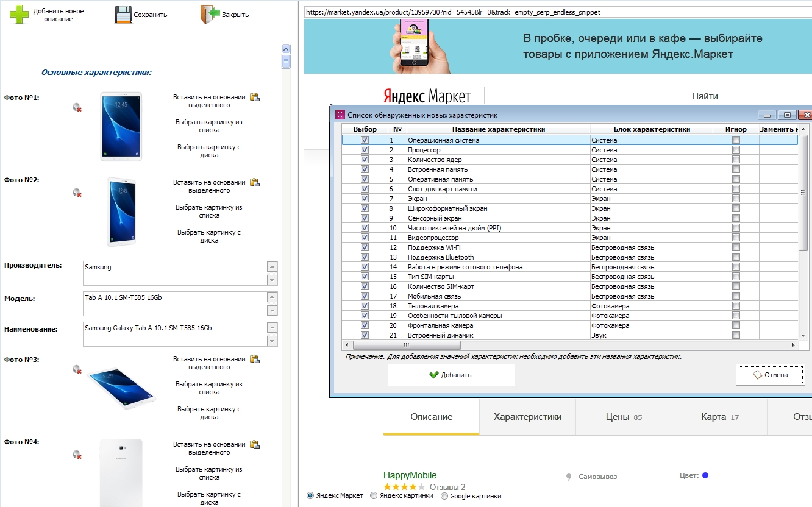
Task: Click up arrow of Модель field
Action: click(272, 297)
